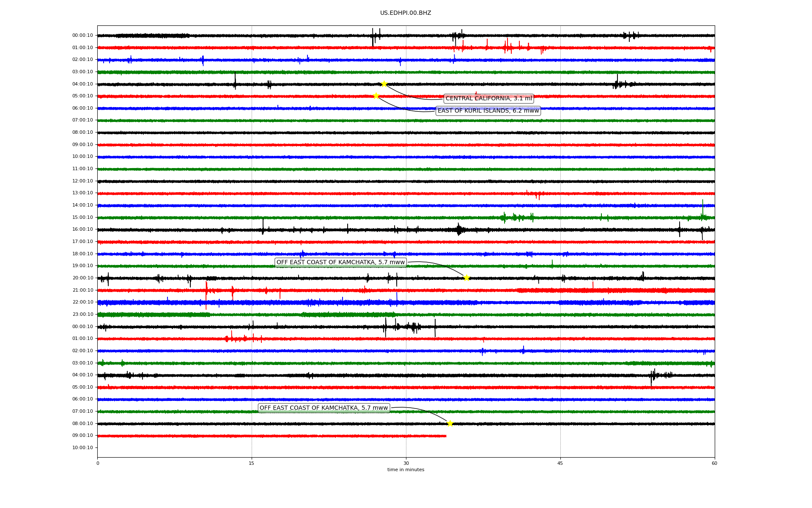Click the lower OFF EAST COAST OF KAMCHATKA label

pyautogui.click(x=324, y=408)
